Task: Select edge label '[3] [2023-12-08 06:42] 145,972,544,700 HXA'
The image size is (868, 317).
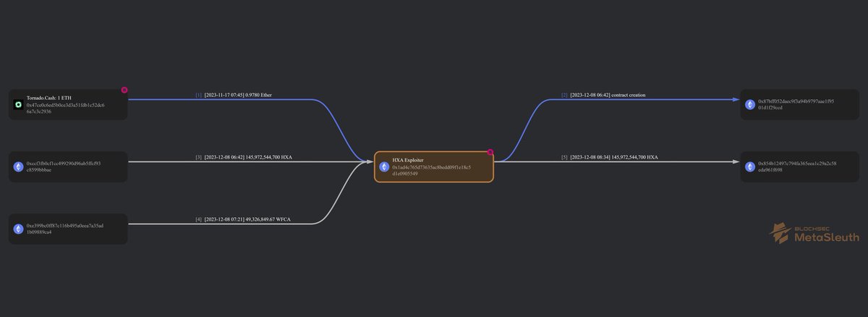Action: [243, 157]
